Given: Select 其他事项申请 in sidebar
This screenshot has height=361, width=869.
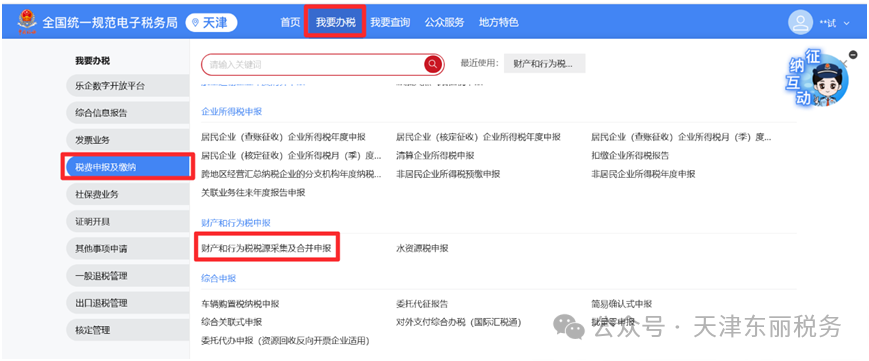Looking at the screenshot, I should (x=127, y=249).
